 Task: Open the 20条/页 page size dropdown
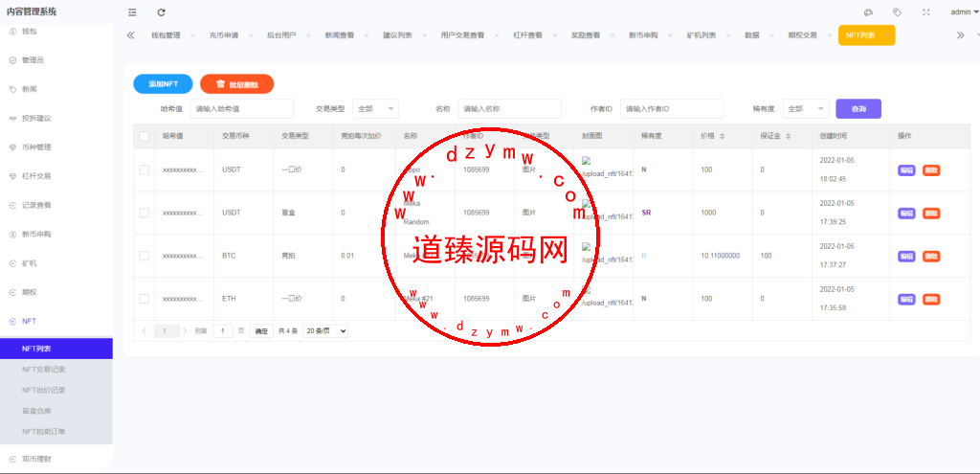[325, 331]
